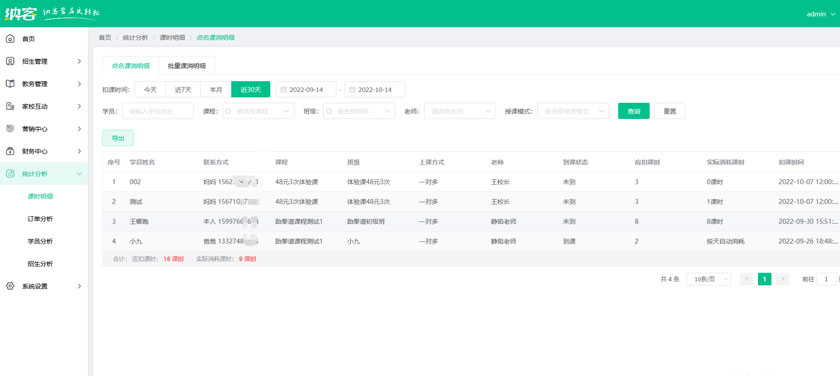Click the calendar icon beside 2022-10-14
Screen dimensions: 840x376
[352, 90]
